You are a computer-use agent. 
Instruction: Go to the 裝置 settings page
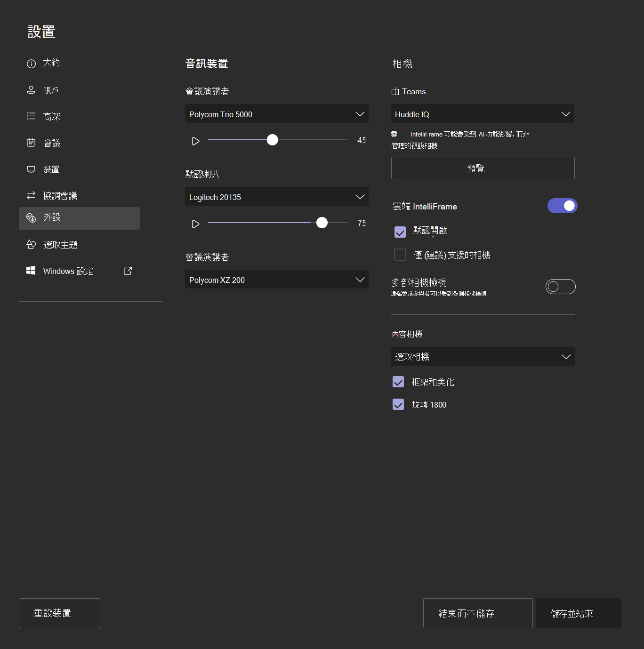click(51, 169)
